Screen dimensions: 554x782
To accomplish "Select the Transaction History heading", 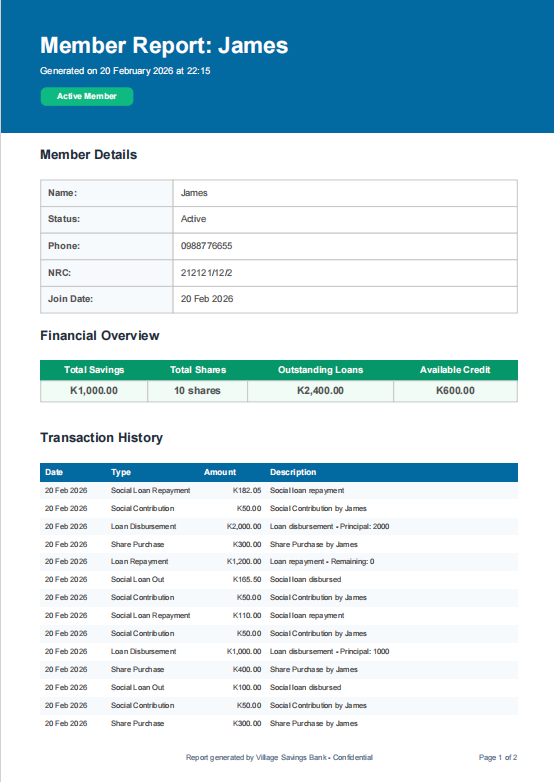I will [101, 437].
